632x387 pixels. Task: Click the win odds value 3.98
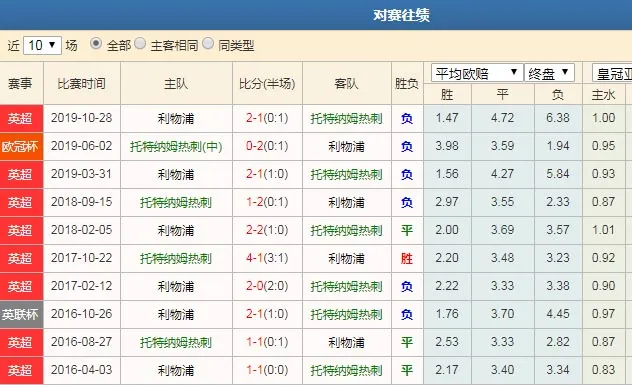pos(447,146)
